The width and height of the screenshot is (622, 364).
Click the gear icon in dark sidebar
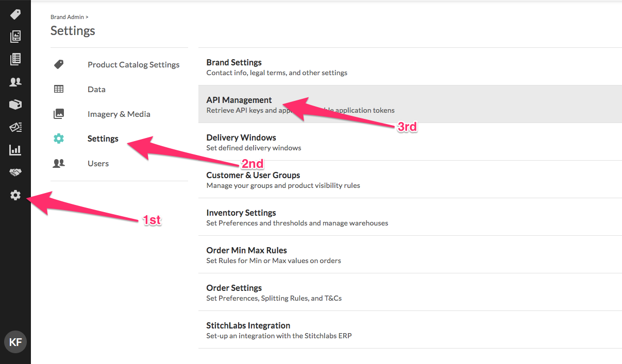(15, 195)
